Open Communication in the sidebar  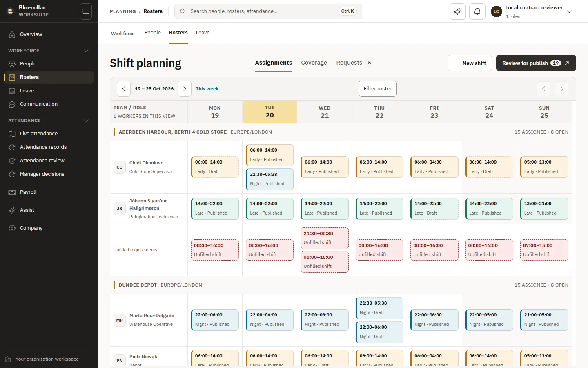pyautogui.click(x=49, y=104)
